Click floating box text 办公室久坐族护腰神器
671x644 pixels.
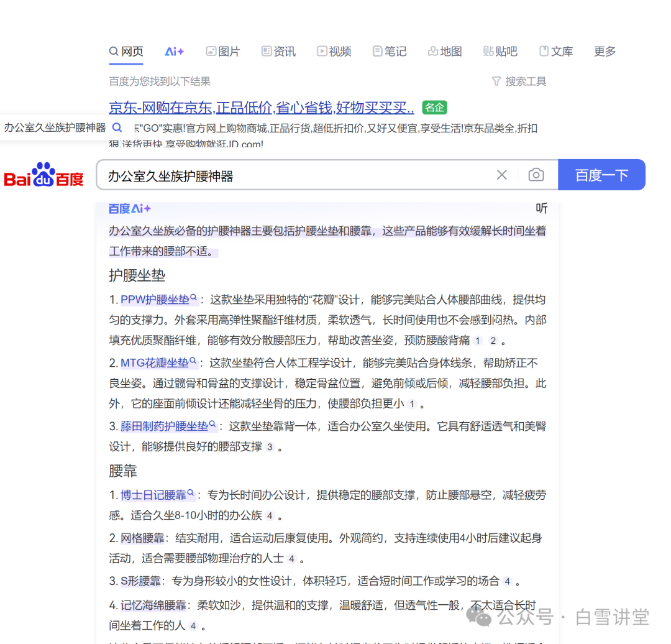coord(55,127)
